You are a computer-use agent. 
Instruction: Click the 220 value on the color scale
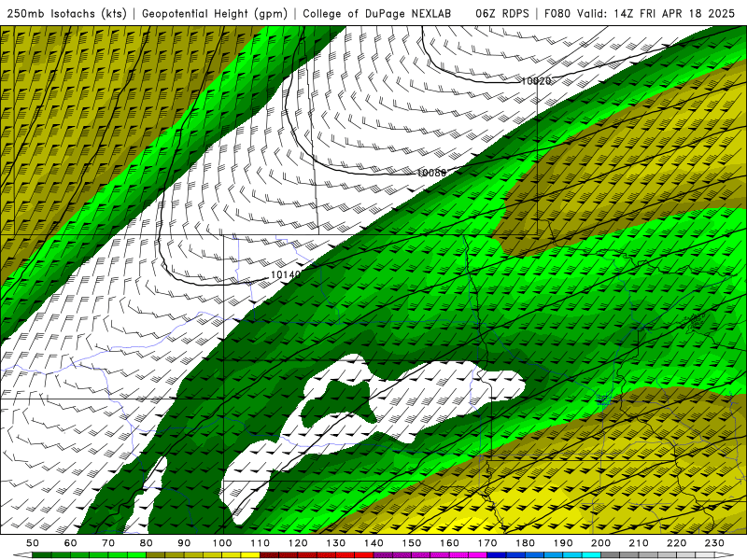coord(676,543)
